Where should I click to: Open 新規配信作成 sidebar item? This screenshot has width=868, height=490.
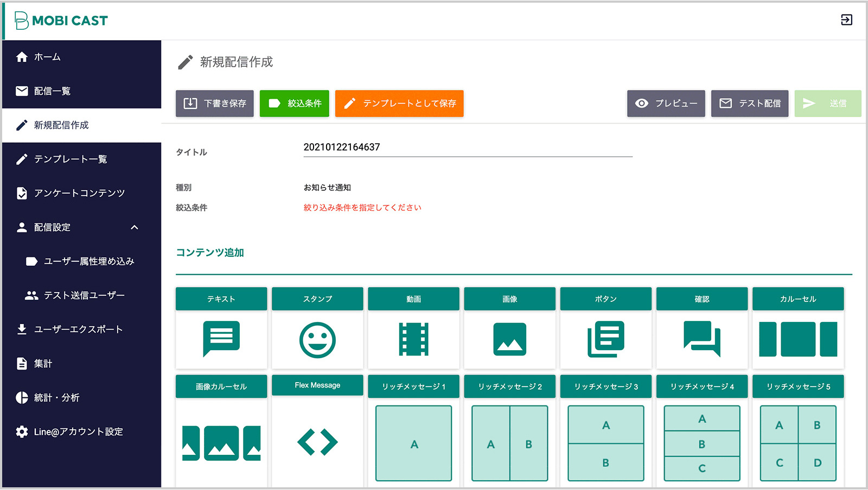(81, 125)
